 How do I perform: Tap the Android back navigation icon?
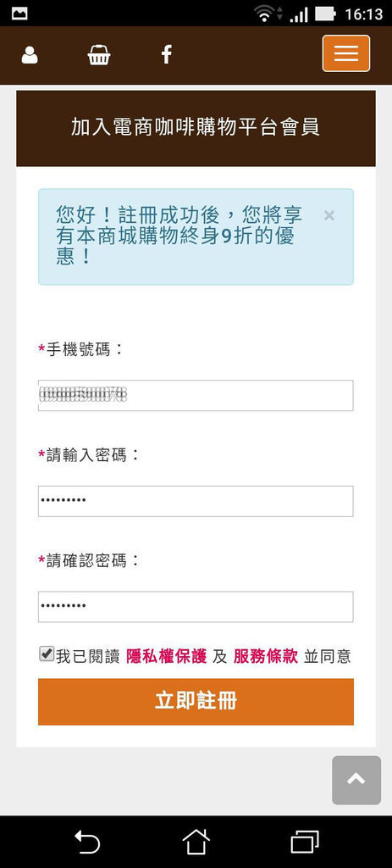click(87, 842)
